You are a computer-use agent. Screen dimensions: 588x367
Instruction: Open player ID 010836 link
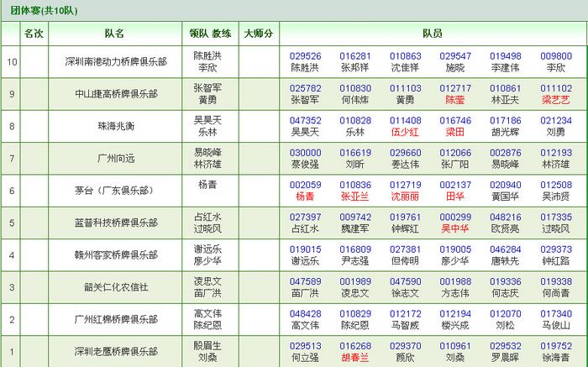pyautogui.click(x=355, y=186)
